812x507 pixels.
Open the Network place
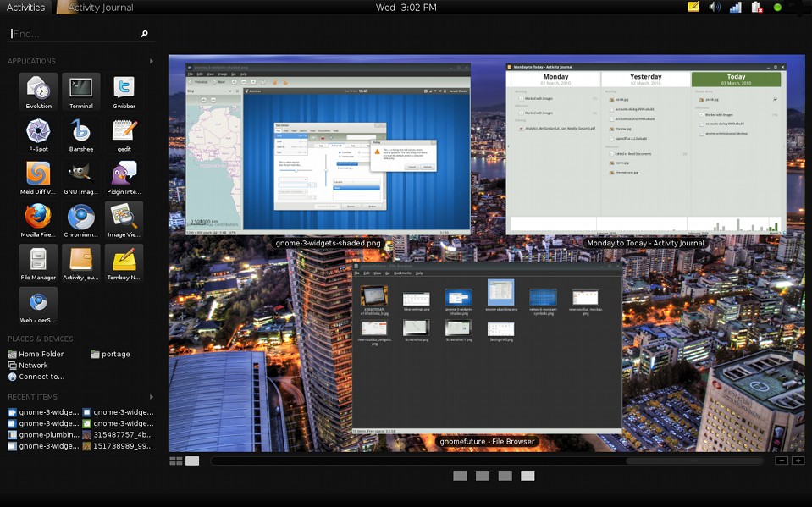28,365
